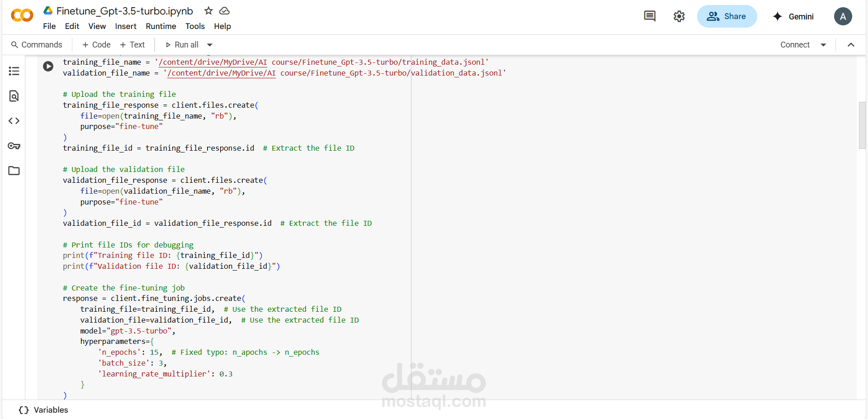
Task: Click the '# Print file IDs for debugging' comment
Action: 128,245
